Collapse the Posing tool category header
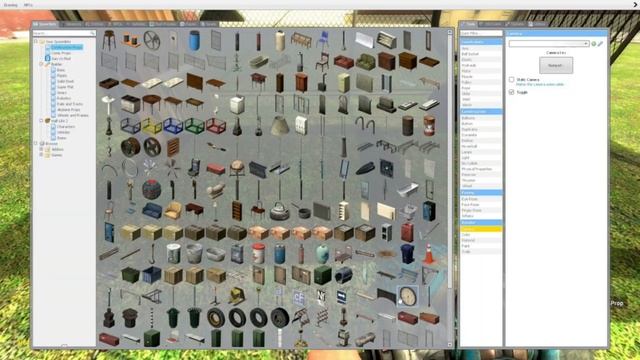Screen dimensions: 640x360 tap(481, 192)
